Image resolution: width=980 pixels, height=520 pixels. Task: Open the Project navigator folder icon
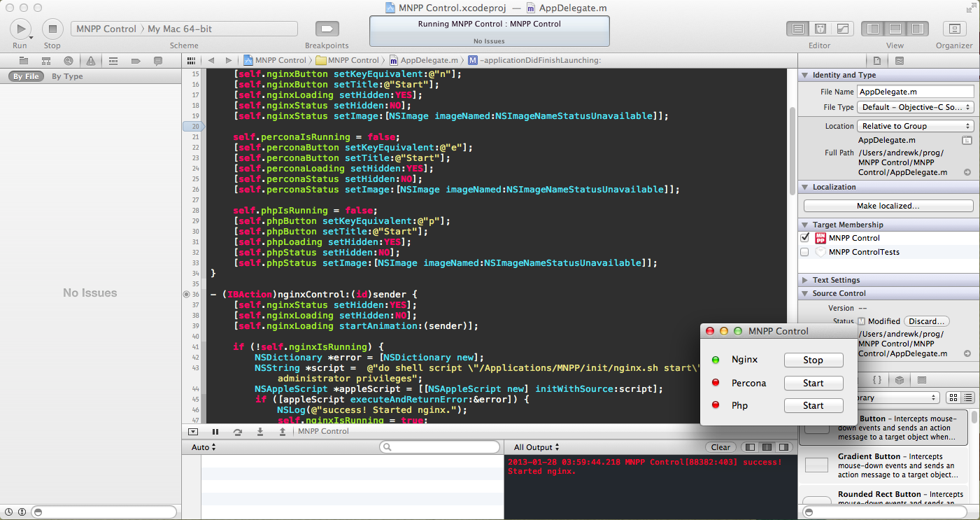tap(24, 61)
